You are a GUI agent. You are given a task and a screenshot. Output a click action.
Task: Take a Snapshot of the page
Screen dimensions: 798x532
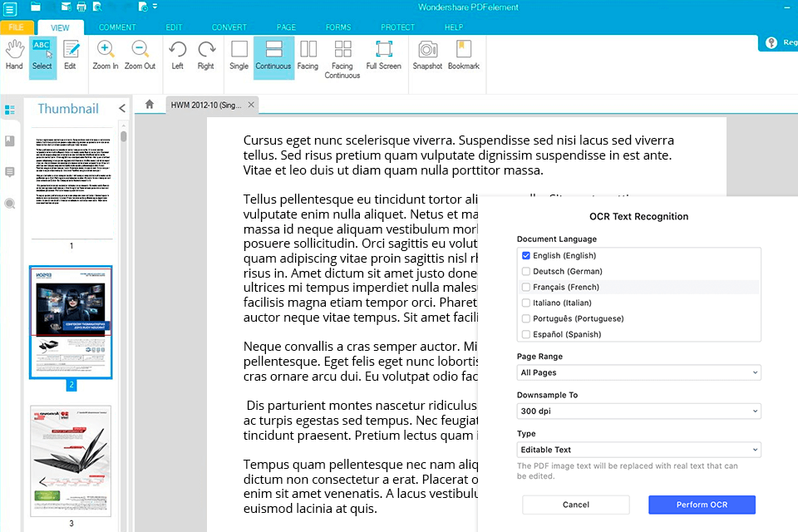pos(427,55)
